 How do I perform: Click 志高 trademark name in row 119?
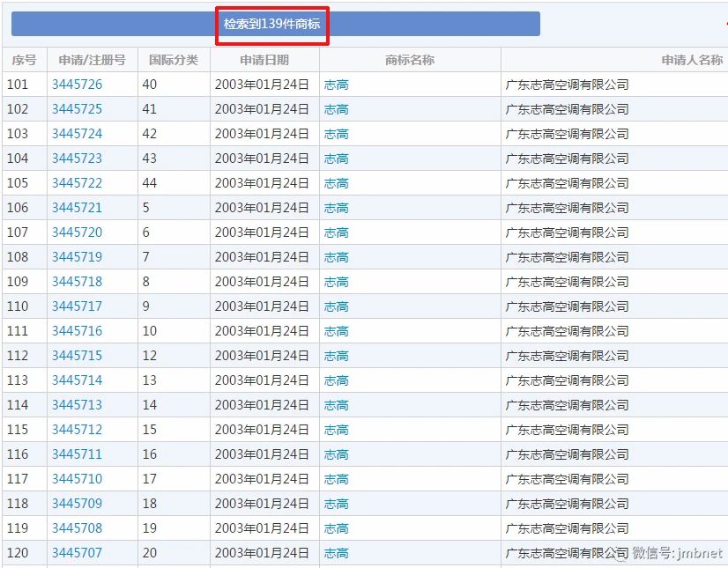[x=336, y=528]
